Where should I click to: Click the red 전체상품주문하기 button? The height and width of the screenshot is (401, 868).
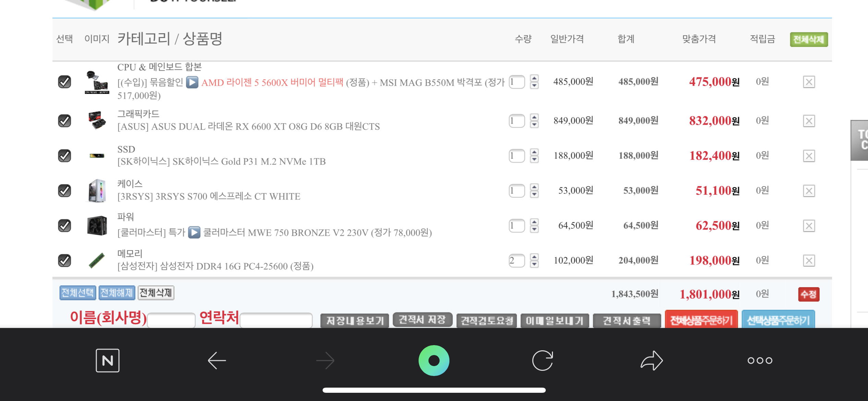point(701,320)
